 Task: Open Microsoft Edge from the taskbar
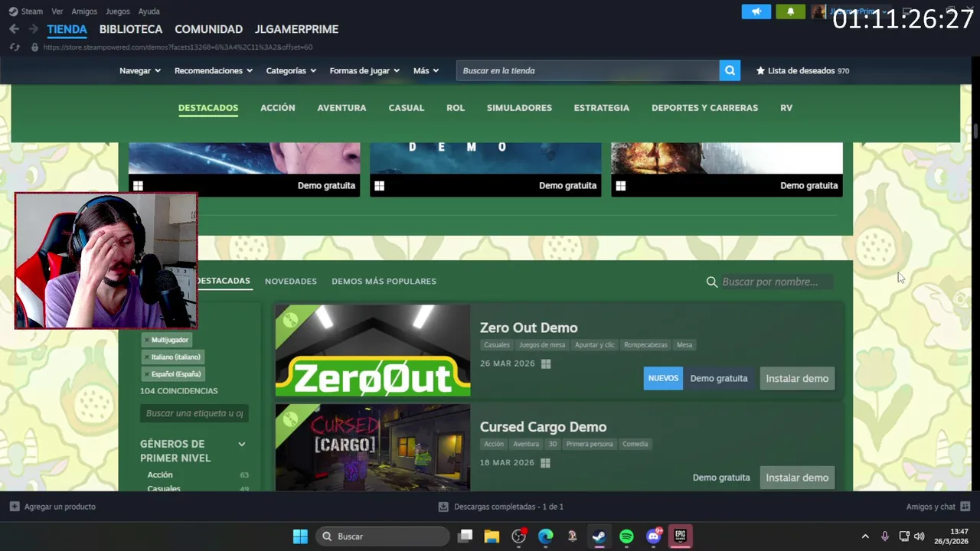tap(546, 536)
